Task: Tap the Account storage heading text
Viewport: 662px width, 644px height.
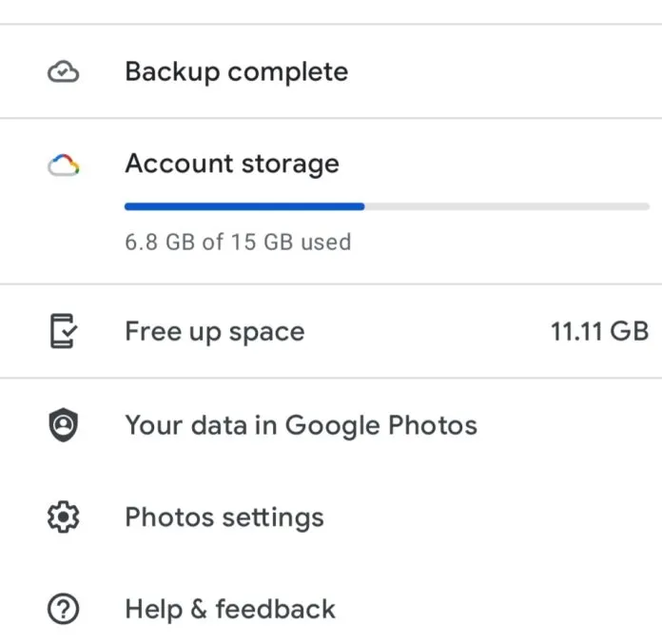Action: coord(232,165)
